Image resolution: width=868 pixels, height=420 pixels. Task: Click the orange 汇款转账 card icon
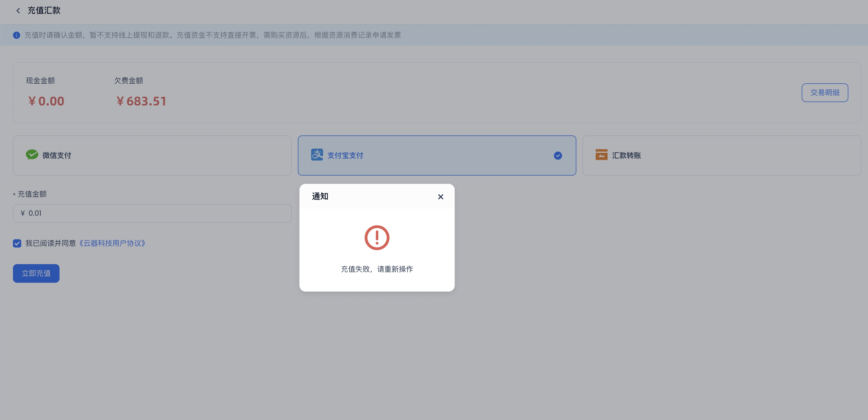(601, 155)
